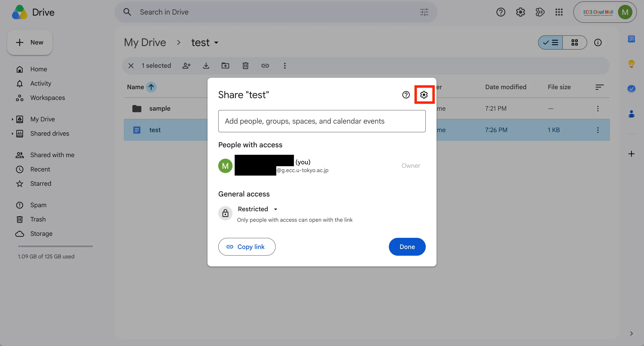Click the search magnifier icon
Screen dimensions: 644x346
point(127,12)
